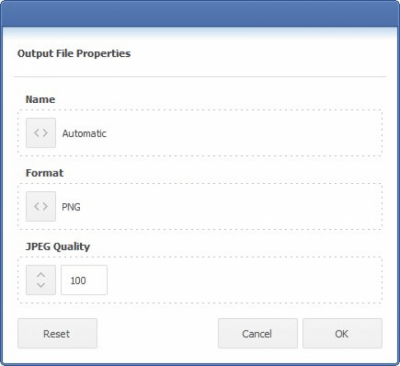Click the right chevron of the Format selector

click(x=45, y=206)
